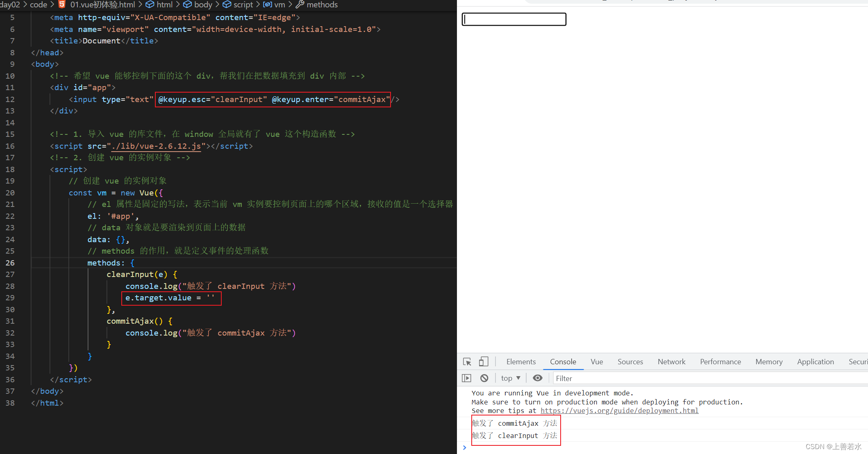868x454 pixels.
Task: Click "el: '#app'" on line 22
Action: pyautogui.click(x=111, y=216)
